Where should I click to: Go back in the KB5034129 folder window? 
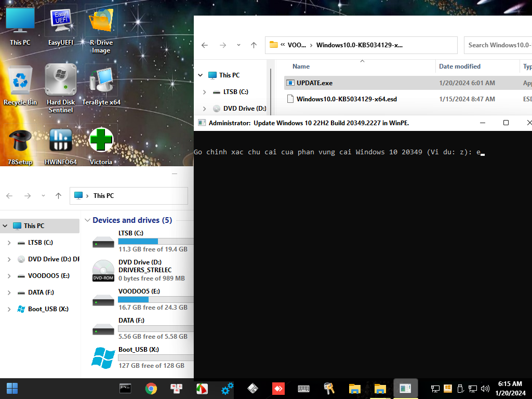point(205,45)
